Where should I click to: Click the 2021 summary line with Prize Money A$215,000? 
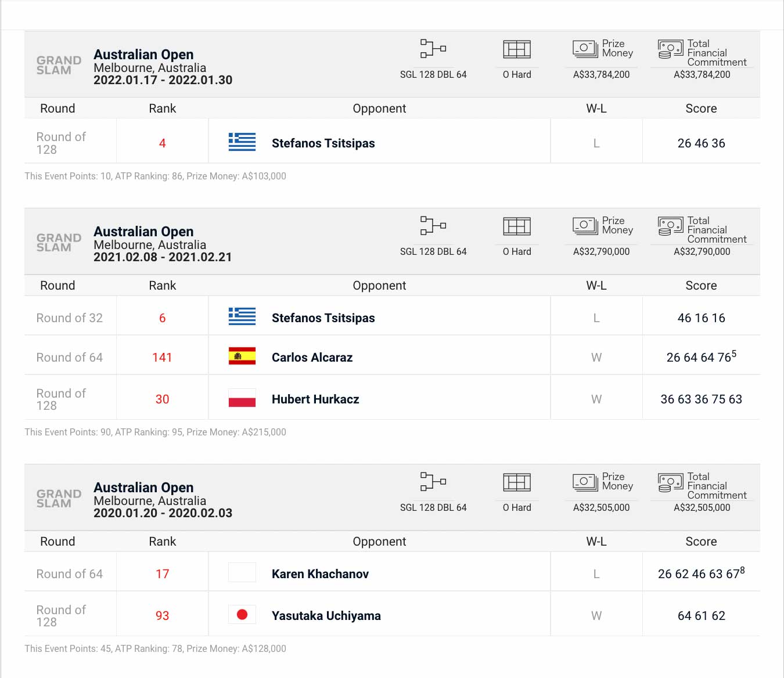156,432
